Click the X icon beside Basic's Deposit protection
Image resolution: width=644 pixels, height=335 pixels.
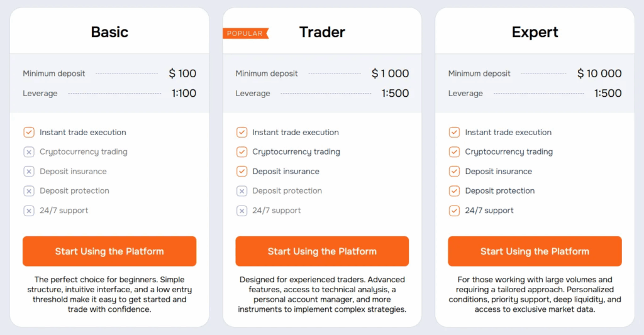[29, 191]
